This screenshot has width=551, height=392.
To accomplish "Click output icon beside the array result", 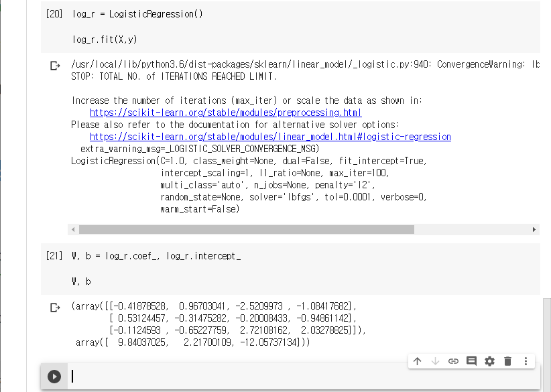I will tap(55, 308).
